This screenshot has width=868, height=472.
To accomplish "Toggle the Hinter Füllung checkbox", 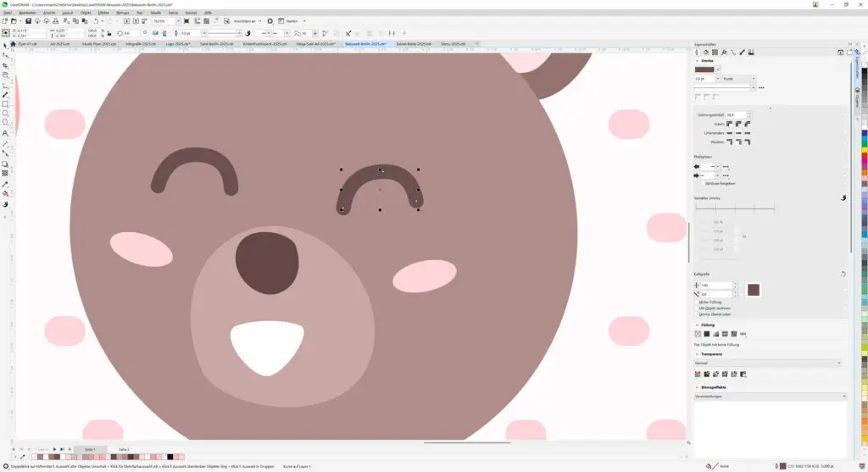I will click(x=697, y=303).
